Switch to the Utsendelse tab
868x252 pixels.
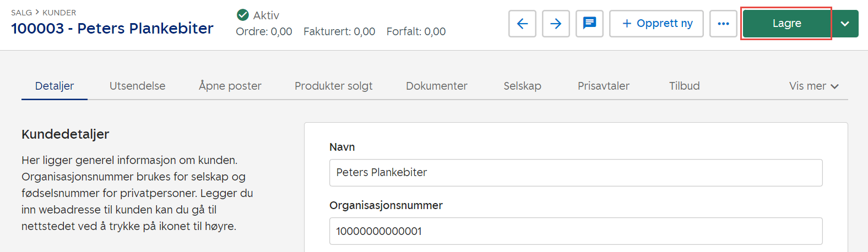(x=137, y=86)
